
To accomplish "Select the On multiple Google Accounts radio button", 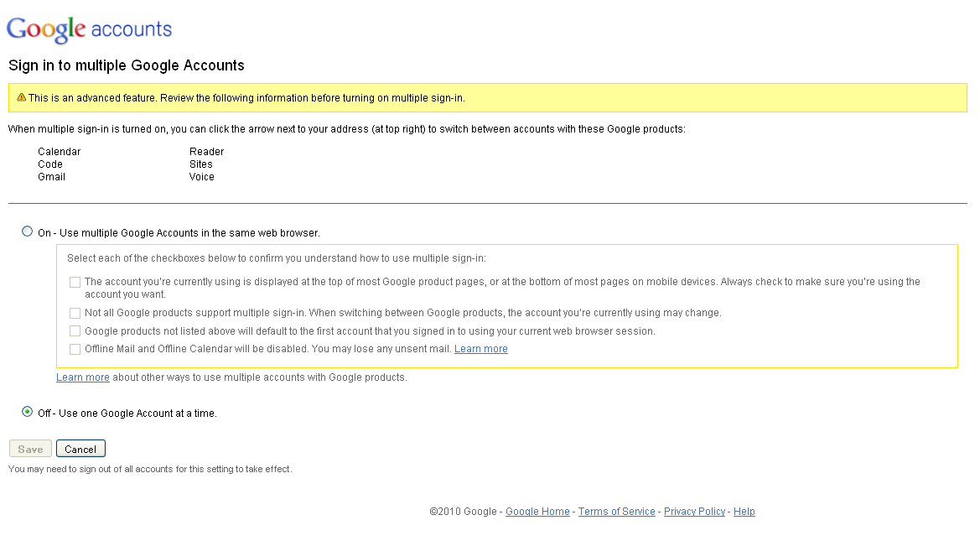I will (28, 231).
